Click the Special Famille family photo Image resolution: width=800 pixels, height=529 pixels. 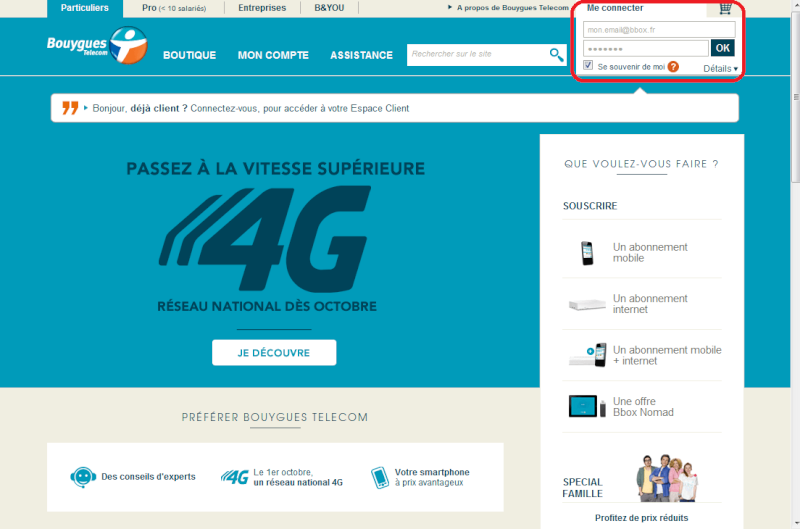(667, 478)
